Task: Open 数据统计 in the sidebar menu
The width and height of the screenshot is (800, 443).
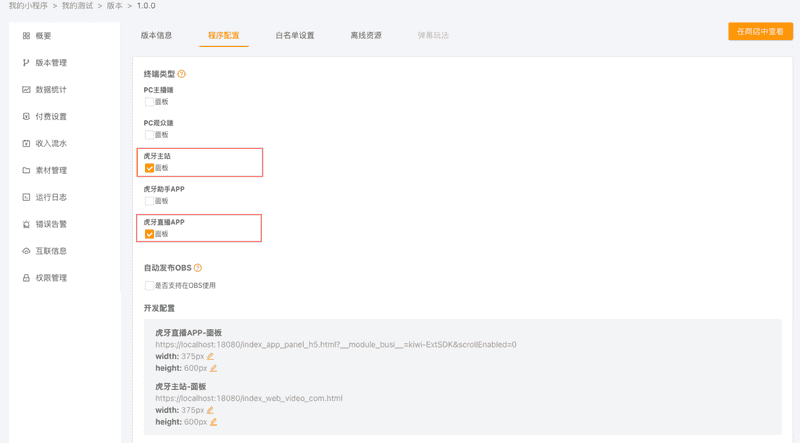Action: tap(51, 89)
